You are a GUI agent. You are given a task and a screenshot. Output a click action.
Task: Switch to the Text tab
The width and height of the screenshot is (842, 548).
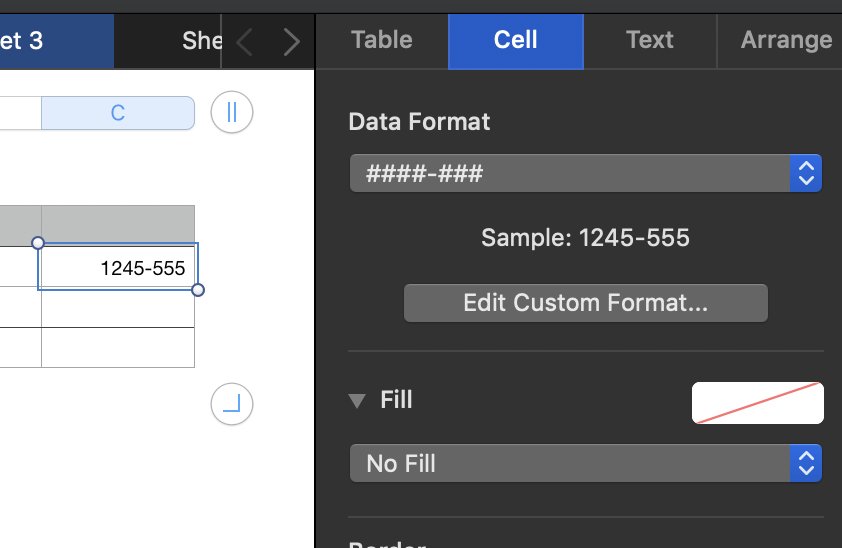pos(650,40)
